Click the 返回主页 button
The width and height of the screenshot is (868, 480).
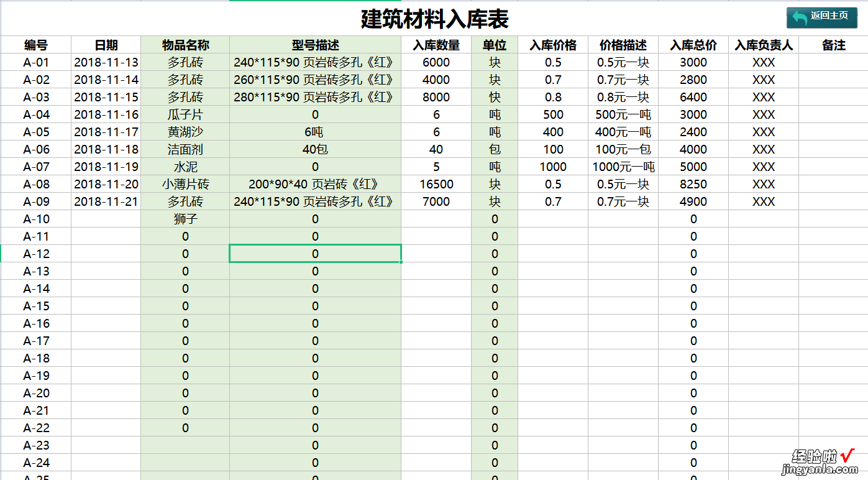pyautogui.click(x=821, y=17)
